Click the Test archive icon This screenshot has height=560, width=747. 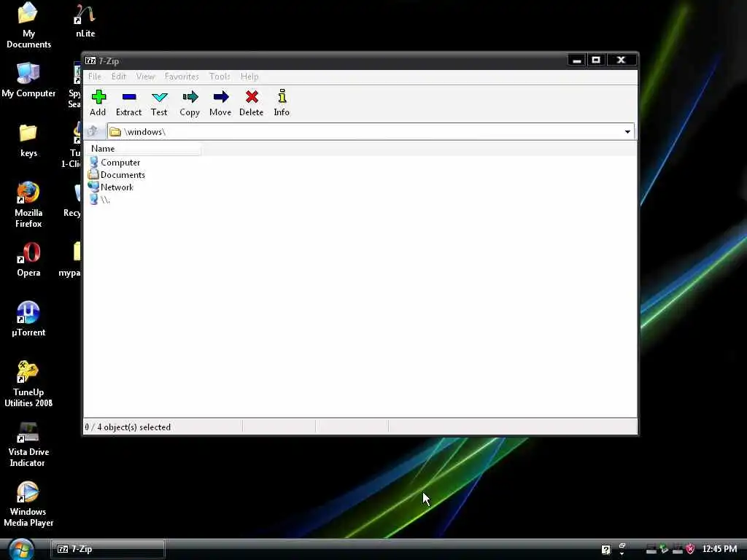pos(159,97)
